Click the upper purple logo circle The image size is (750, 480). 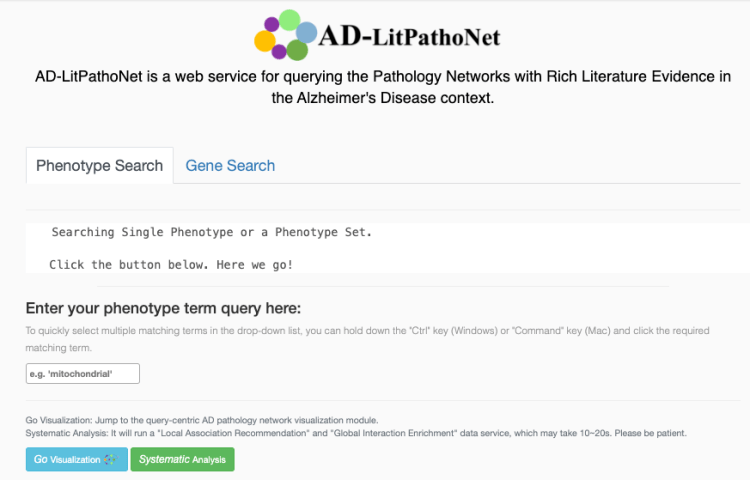click(x=271, y=24)
